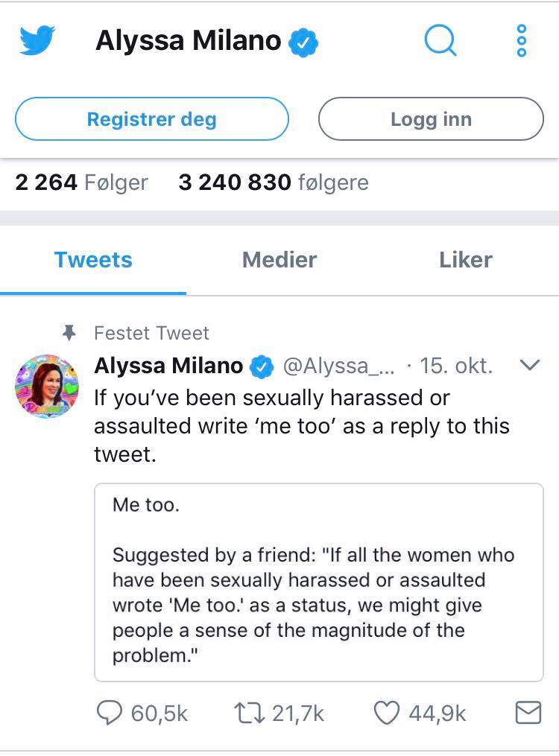
Task: Click the verified badge beside the header name
Action: pyautogui.click(x=304, y=42)
